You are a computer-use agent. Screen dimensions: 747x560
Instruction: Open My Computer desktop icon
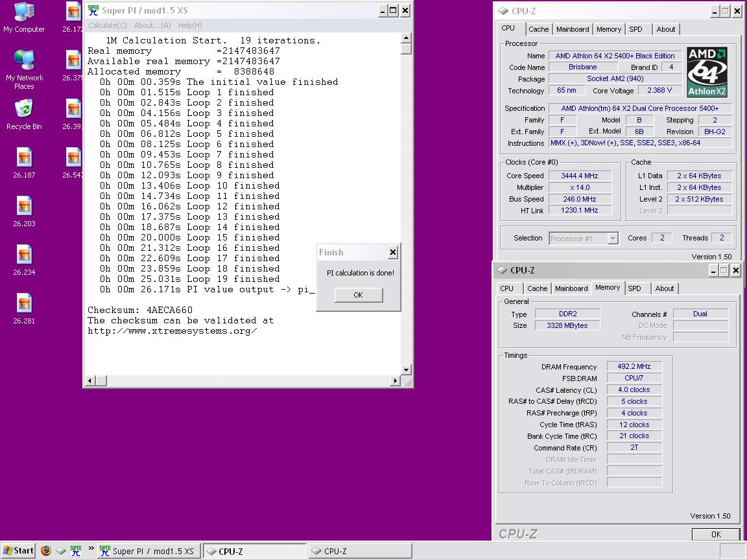click(x=24, y=18)
